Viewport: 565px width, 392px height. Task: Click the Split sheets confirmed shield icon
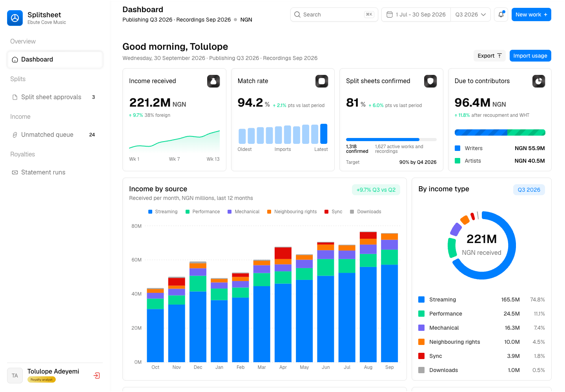pyautogui.click(x=430, y=81)
